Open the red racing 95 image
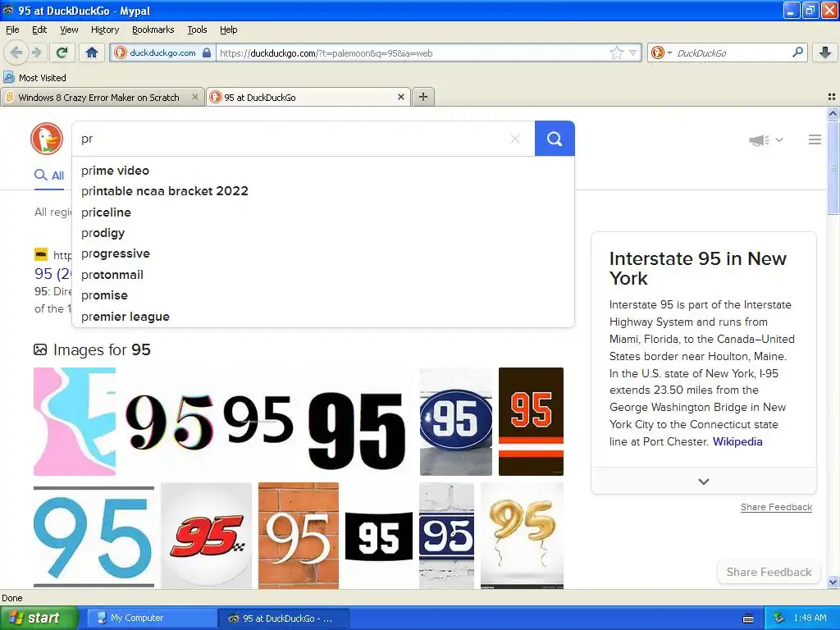The height and width of the screenshot is (630, 840). click(206, 536)
